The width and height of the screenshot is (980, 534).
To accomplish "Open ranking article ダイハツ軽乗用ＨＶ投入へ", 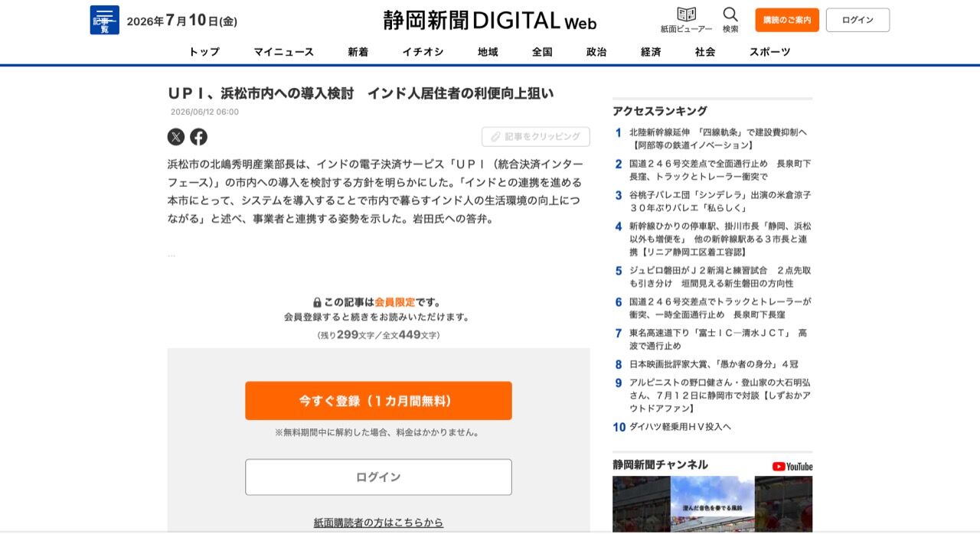I will (680, 427).
